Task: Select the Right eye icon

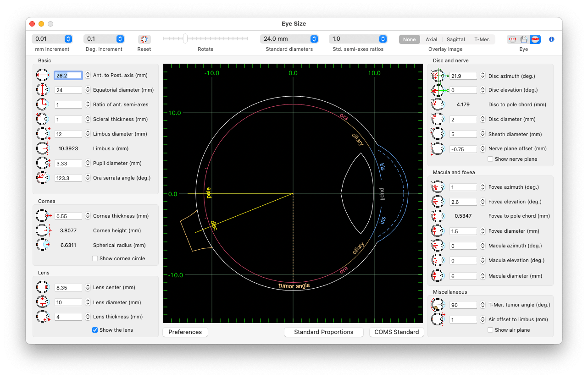Action: click(x=535, y=39)
